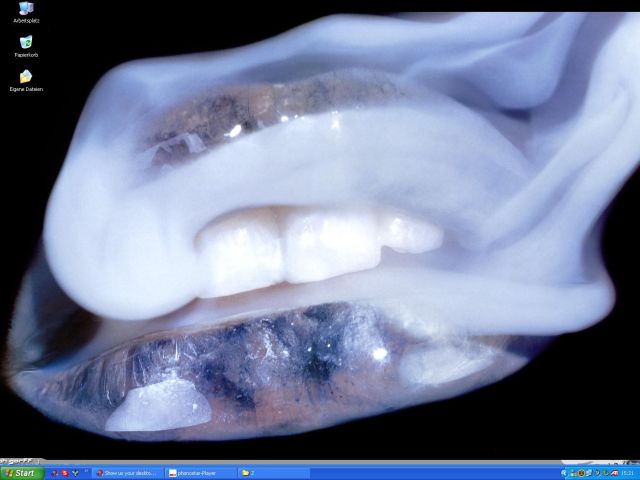
Task: Click the first quick launch icon beside Start
Action: pos(54,473)
